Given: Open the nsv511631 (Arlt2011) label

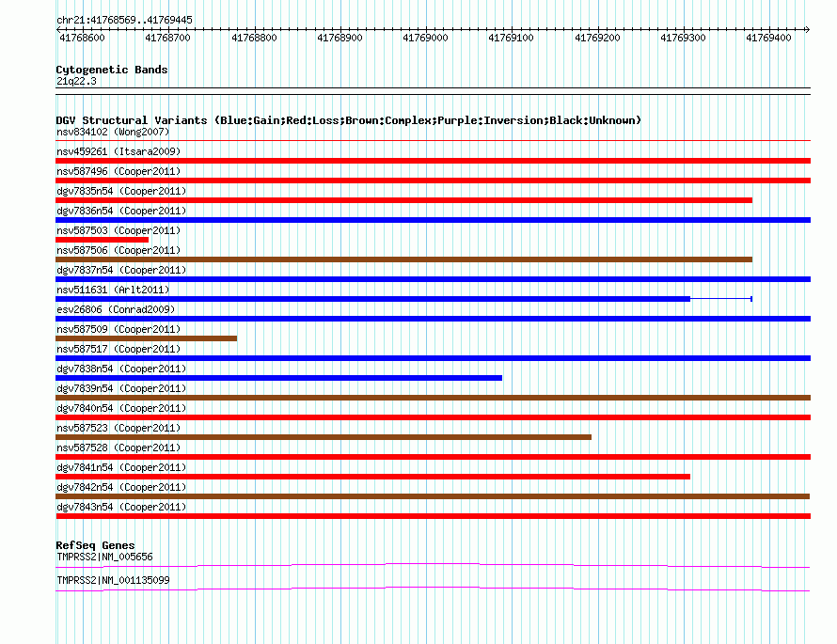Looking at the screenshot, I should (113, 290).
